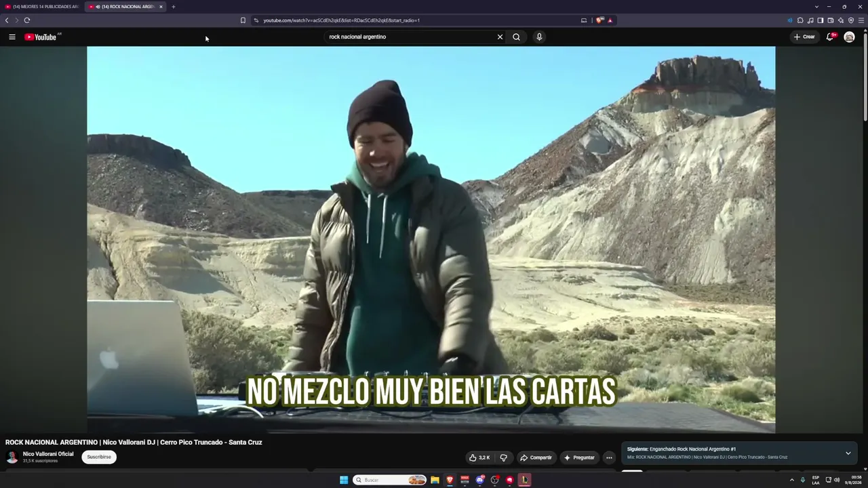Run the search with the magnifier button
868x488 pixels.
coord(517,37)
